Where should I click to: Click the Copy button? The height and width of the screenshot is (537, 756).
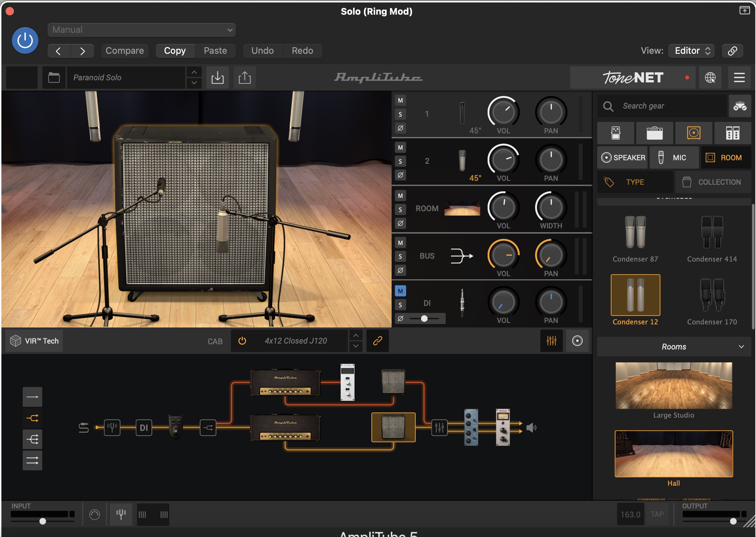coord(175,51)
